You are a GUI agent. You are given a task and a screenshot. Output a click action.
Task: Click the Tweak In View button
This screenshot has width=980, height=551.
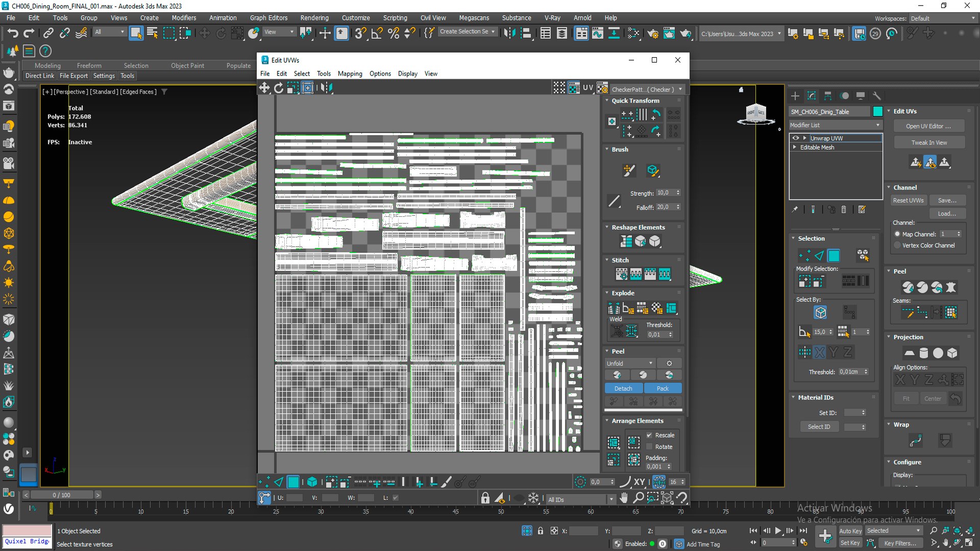pos(929,143)
